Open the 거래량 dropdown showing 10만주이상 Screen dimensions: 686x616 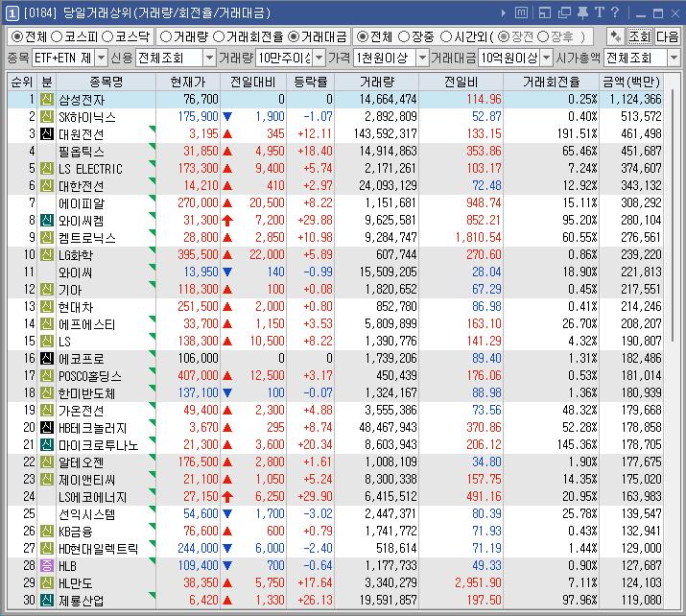point(319,58)
